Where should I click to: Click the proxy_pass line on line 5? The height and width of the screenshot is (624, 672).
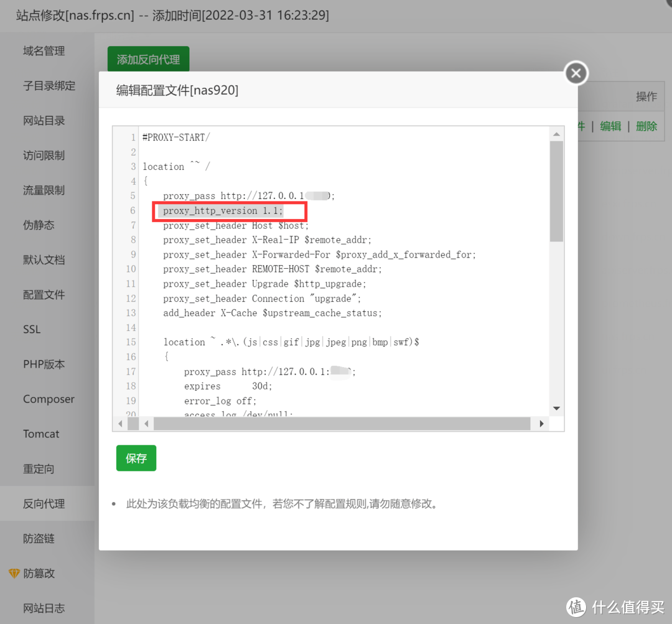coord(248,196)
